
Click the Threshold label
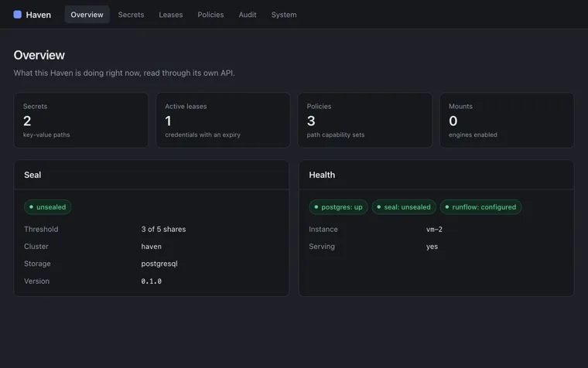pos(41,230)
